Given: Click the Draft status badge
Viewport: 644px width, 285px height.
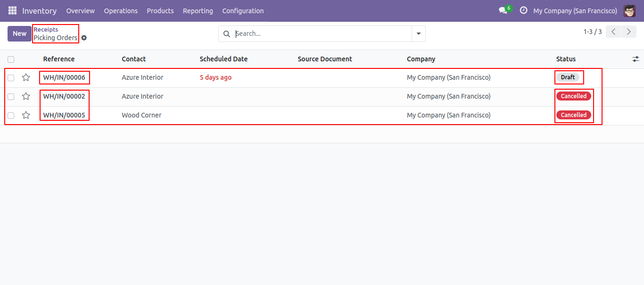Looking at the screenshot, I should coord(568,77).
